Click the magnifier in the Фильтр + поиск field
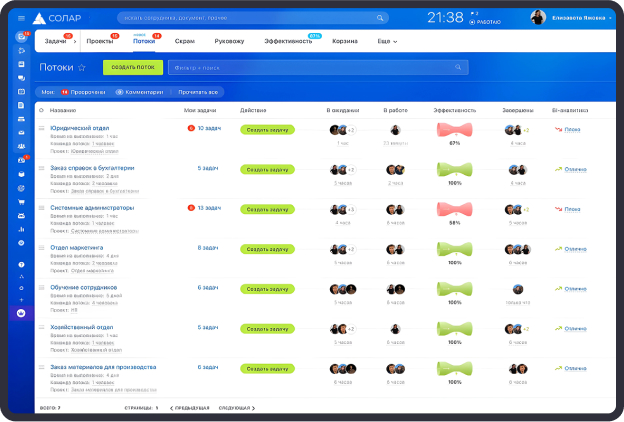Image resolution: width=624 pixels, height=422 pixels. point(458,67)
